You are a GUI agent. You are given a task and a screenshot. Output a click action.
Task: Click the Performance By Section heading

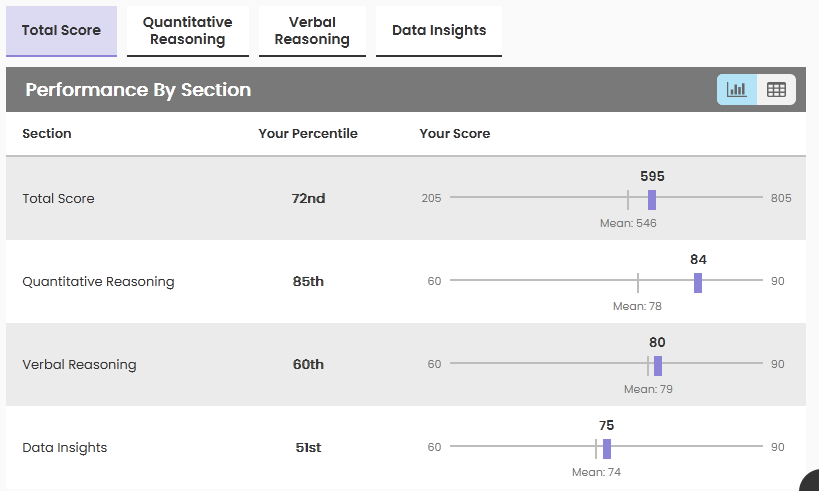pyautogui.click(x=138, y=90)
